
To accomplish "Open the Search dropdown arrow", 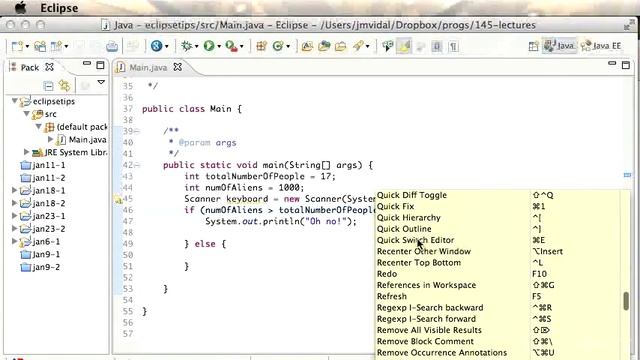I will pyautogui.click(x=368, y=47).
